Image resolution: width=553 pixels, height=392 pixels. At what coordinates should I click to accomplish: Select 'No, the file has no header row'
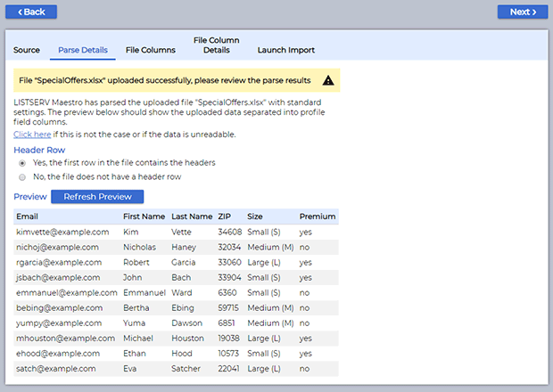(22, 177)
